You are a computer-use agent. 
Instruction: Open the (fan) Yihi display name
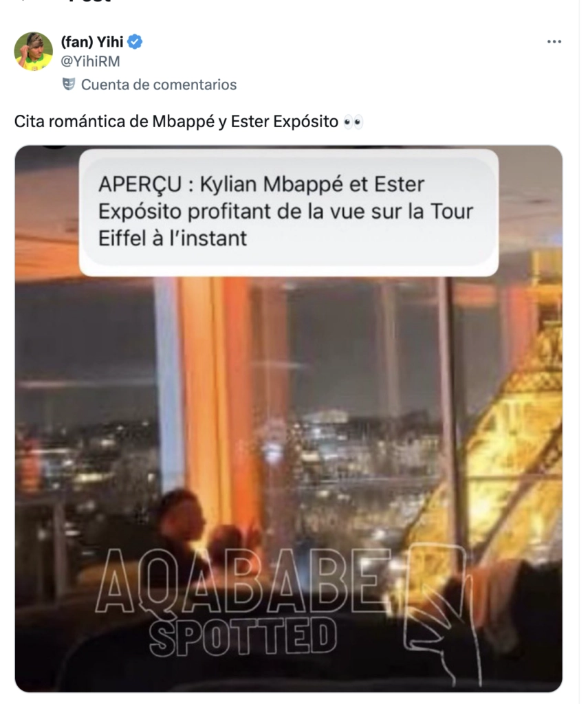tap(92, 42)
